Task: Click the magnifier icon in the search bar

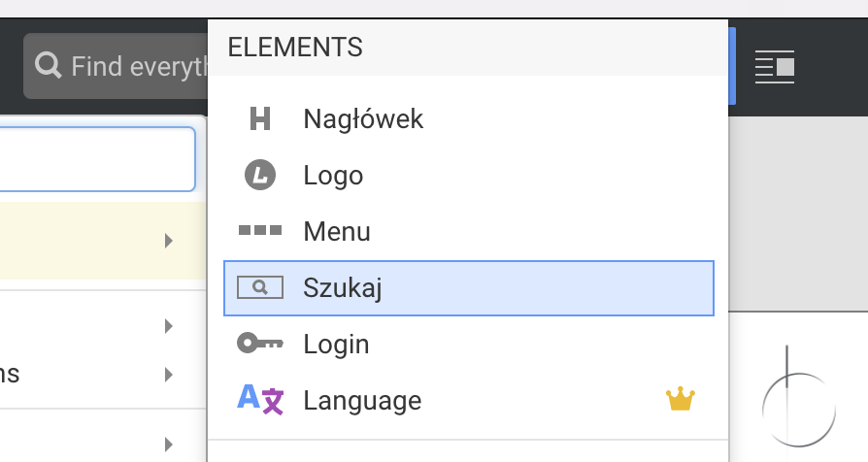Action: (49, 66)
